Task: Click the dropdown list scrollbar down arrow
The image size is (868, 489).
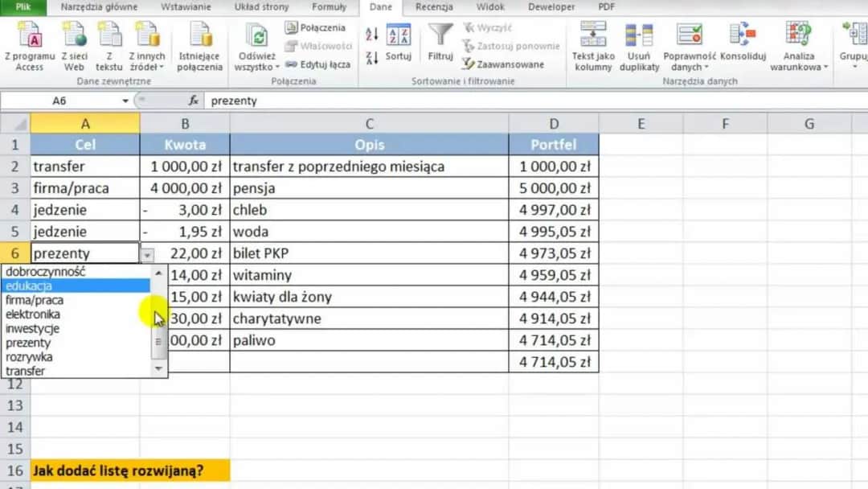Action: pos(158,368)
